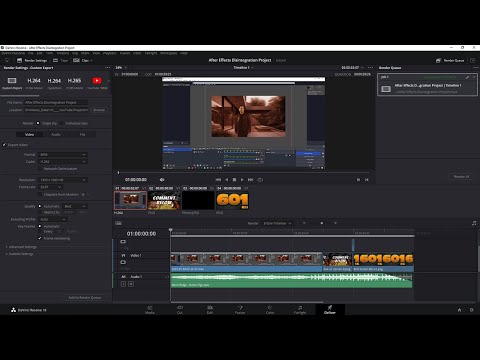Open project settings gear icon
480x360 pixels.
point(472,310)
